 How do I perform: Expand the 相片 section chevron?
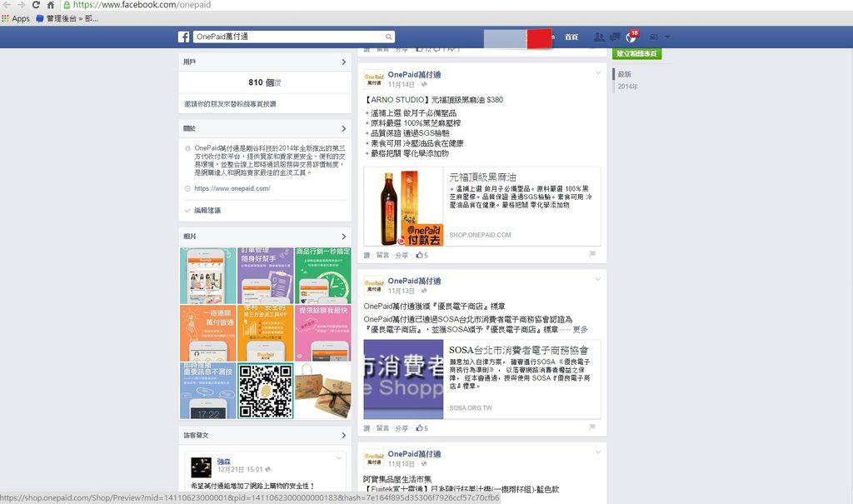tap(343, 237)
